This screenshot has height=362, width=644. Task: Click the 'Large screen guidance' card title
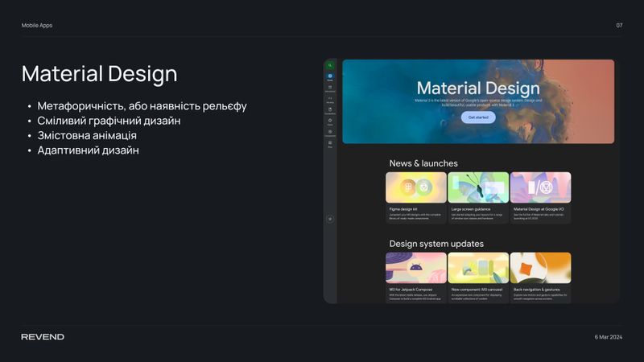pyautogui.click(x=471, y=209)
